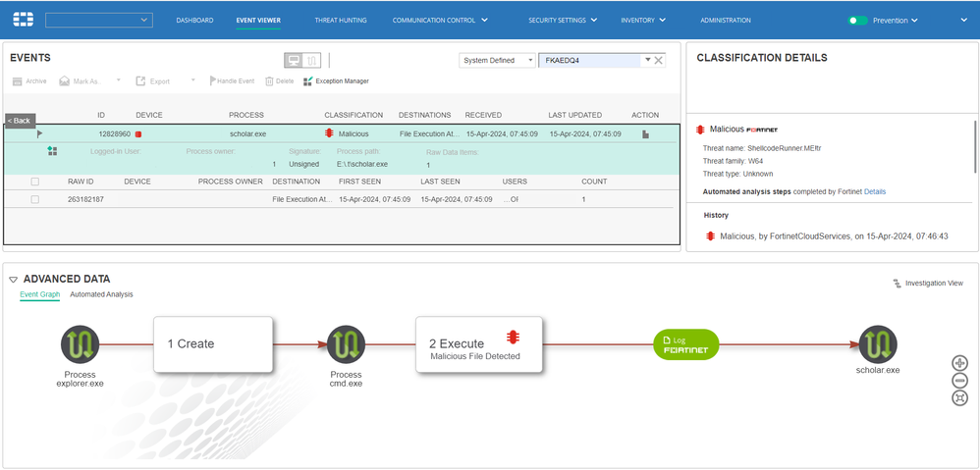Clear the search with X icon
Screen dimensions: 980x470
pos(659,61)
